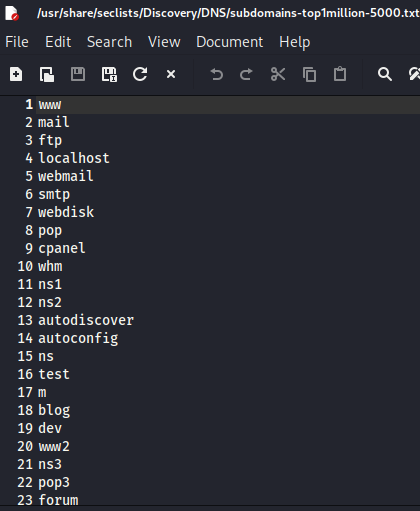Reload the file with the refresh icon
The height and width of the screenshot is (511, 420).
pos(140,74)
